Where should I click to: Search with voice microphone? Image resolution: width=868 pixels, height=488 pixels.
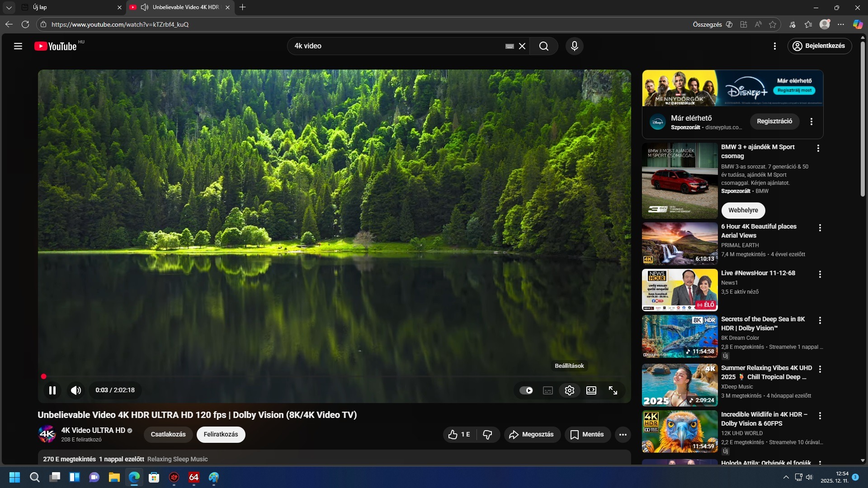pos(574,46)
